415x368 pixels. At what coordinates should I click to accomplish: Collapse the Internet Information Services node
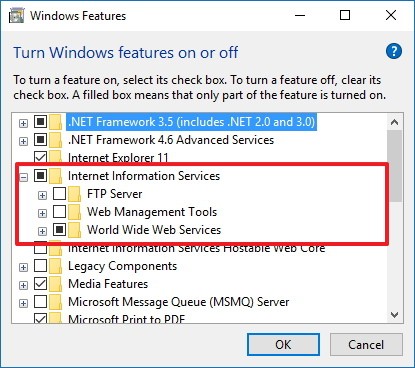(x=23, y=177)
